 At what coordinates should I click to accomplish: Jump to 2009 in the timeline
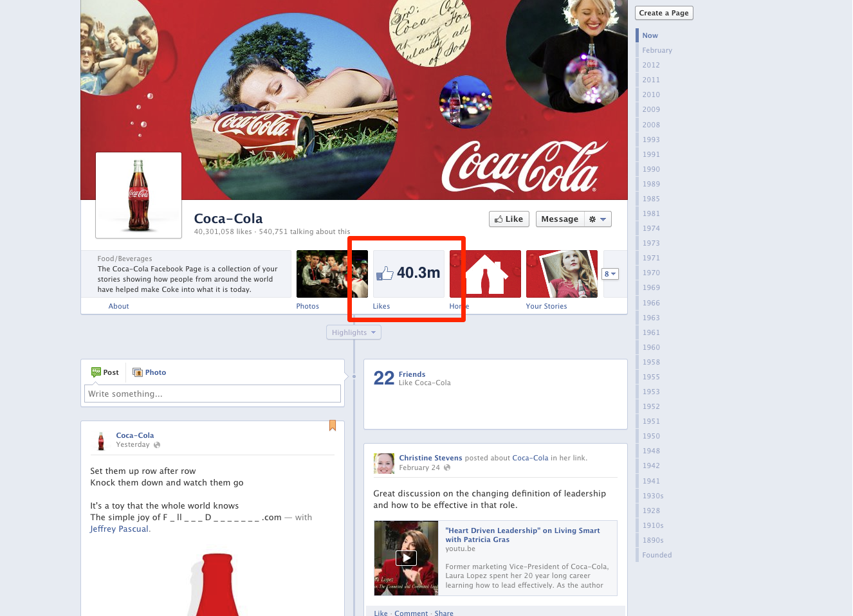pyautogui.click(x=651, y=109)
